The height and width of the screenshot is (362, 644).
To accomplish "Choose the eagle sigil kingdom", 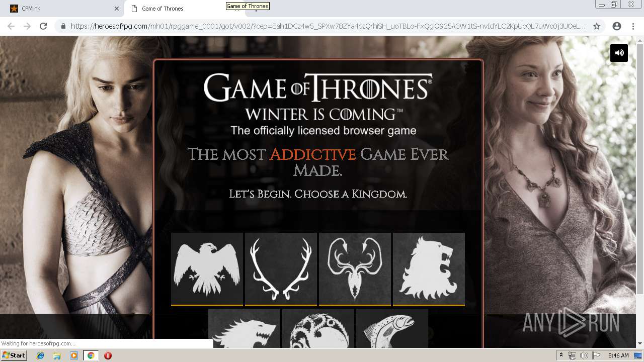I will click(207, 269).
